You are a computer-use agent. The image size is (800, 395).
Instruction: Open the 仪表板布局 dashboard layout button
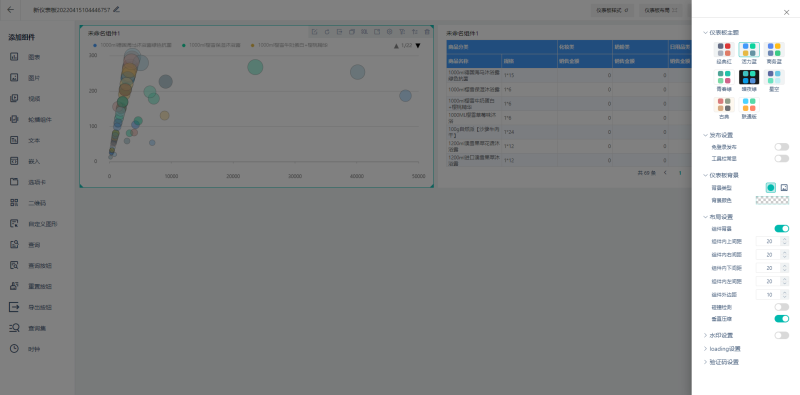coord(661,10)
